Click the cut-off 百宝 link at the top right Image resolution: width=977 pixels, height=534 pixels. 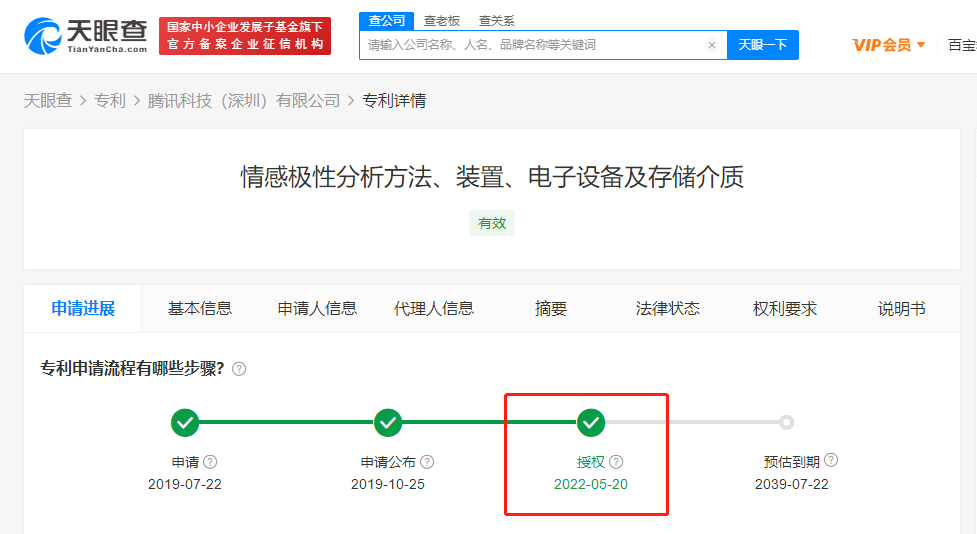pyautogui.click(x=962, y=45)
